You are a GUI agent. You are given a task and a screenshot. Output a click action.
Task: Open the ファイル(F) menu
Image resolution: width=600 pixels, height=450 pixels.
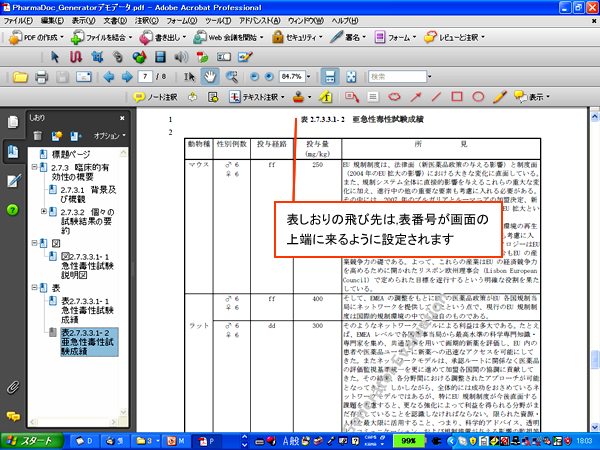[18, 21]
